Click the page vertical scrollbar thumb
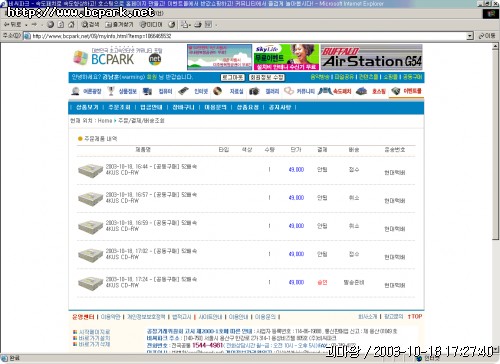Image resolution: width=500 pixels, height=364 pixels. (x=496, y=145)
